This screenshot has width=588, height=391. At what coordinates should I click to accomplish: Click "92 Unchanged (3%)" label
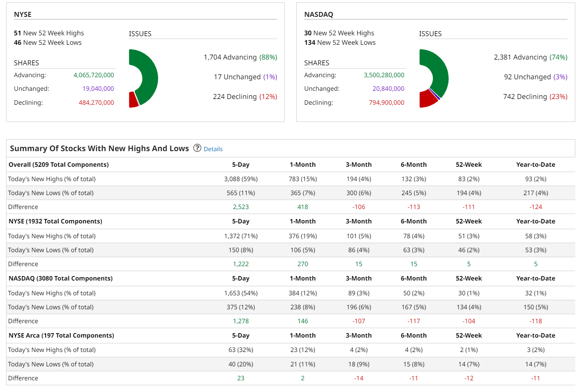(x=535, y=77)
